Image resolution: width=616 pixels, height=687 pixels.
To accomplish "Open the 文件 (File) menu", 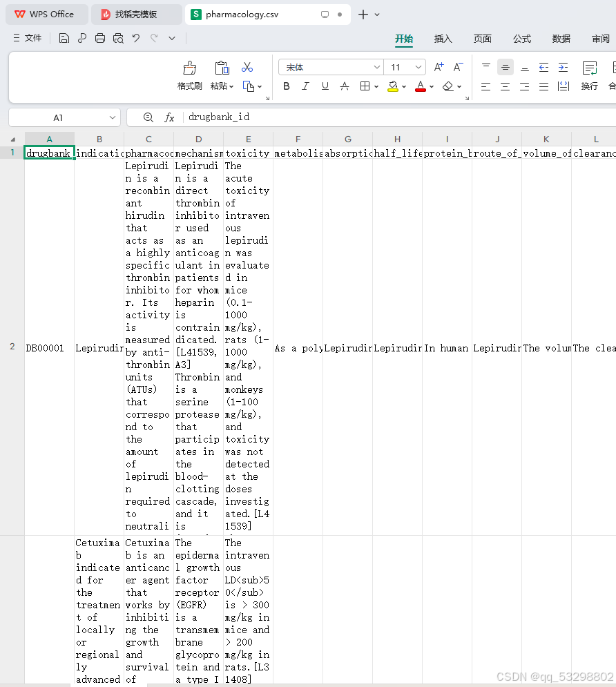I will tap(28, 38).
